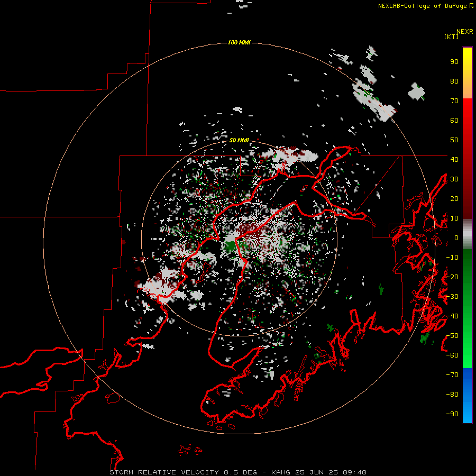Click the blue segment of the velocity color bar
Screen dimensions: 476x476
(x=467, y=395)
